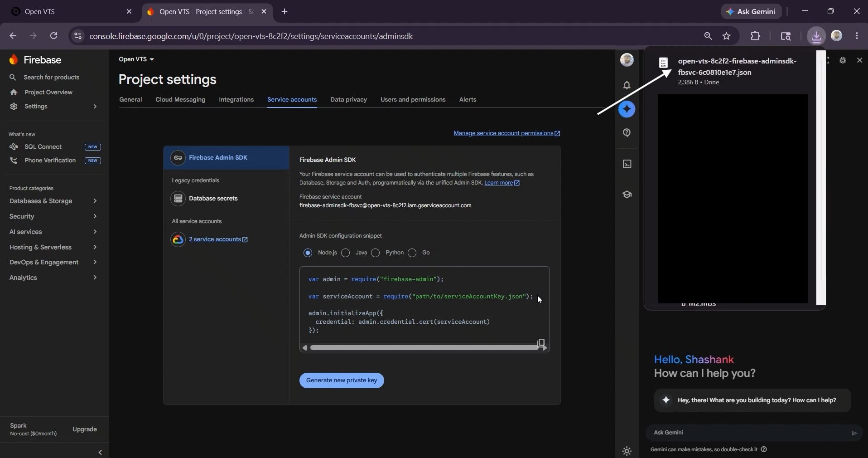Viewport: 868px width, 458px height.
Task: Open Chrome three-dot menu
Action: [x=858, y=36]
